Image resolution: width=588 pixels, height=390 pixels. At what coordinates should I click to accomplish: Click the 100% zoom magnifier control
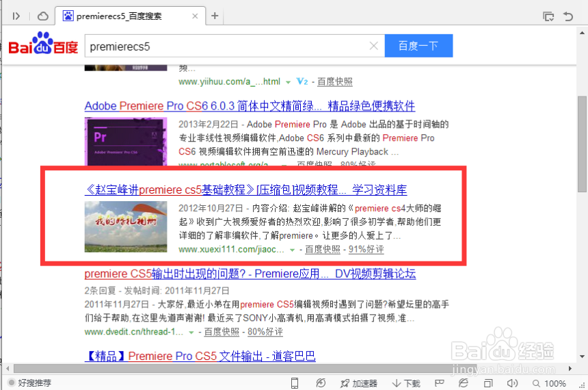coord(550,383)
